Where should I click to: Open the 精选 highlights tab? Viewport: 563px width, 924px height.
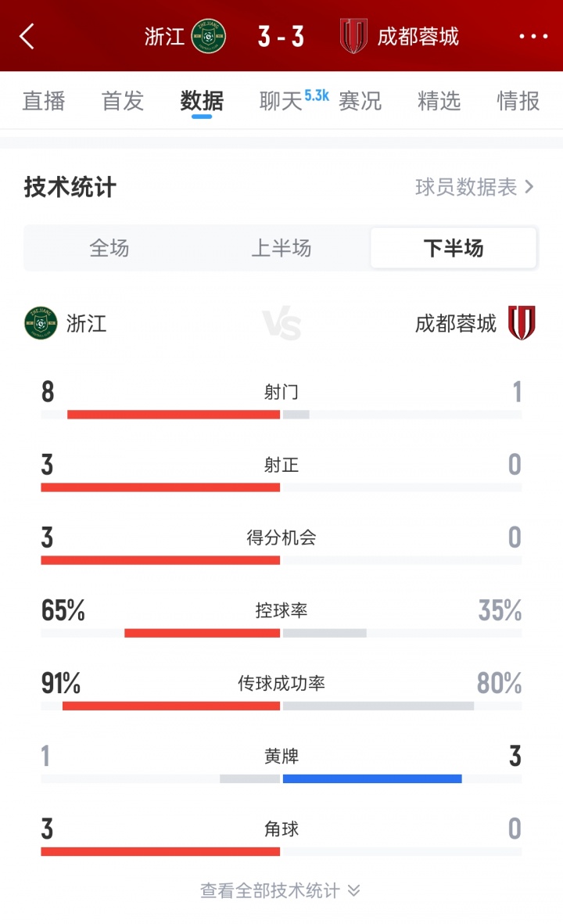click(439, 101)
